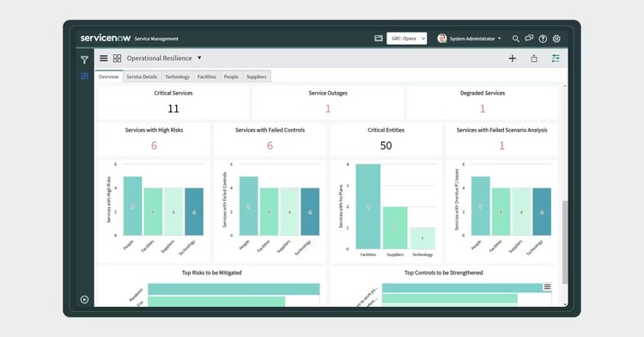
Task: Open the Connect chat sidebar icon
Action: click(529, 38)
